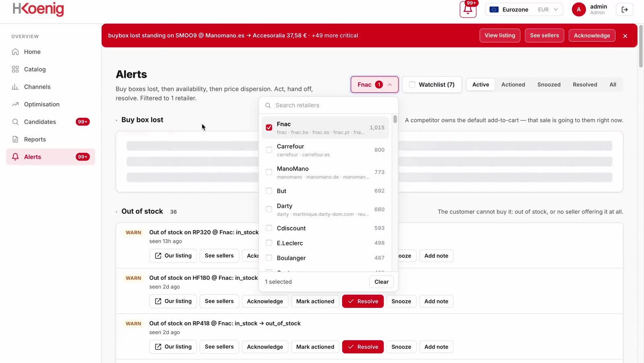644x363 pixels.
Task: Click See sellers in the red banner
Action: coord(544,35)
